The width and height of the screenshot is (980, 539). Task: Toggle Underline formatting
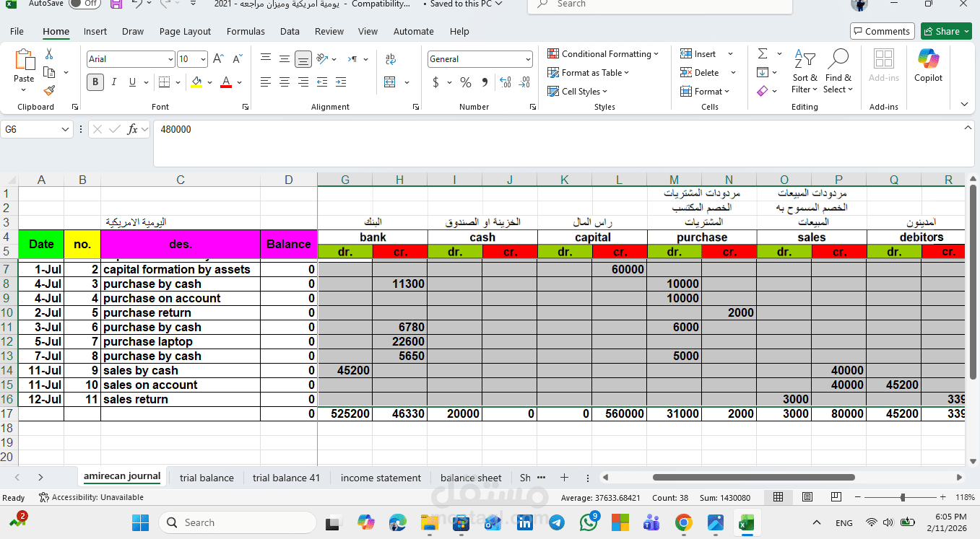[x=132, y=82]
